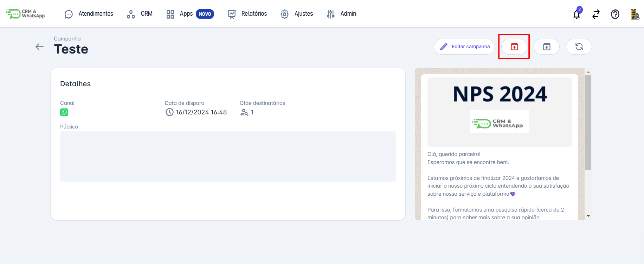Image resolution: width=644 pixels, height=264 pixels.
Task: Click the empty Público field area
Action: (228, 156)
